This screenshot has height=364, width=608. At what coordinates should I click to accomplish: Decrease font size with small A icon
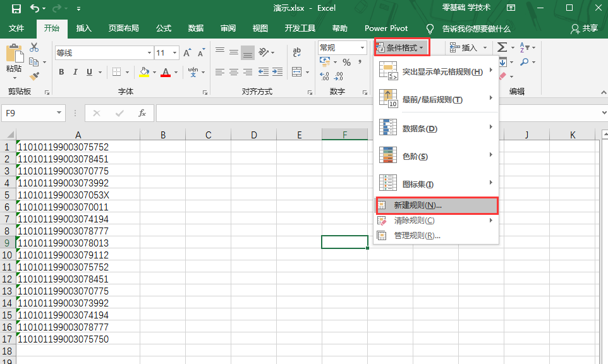[x=201, y=53]
